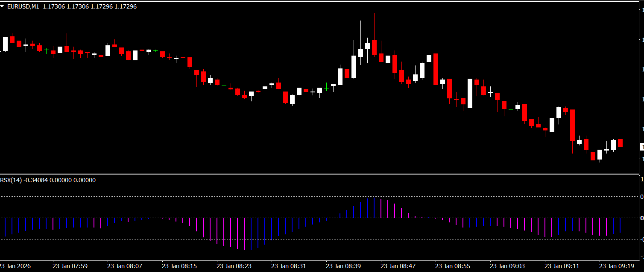Image resolution: width=644 pixels, height=272 pixels.
Task: Click the longest magenta RSX histogram bar
Action: pos(244,234)
